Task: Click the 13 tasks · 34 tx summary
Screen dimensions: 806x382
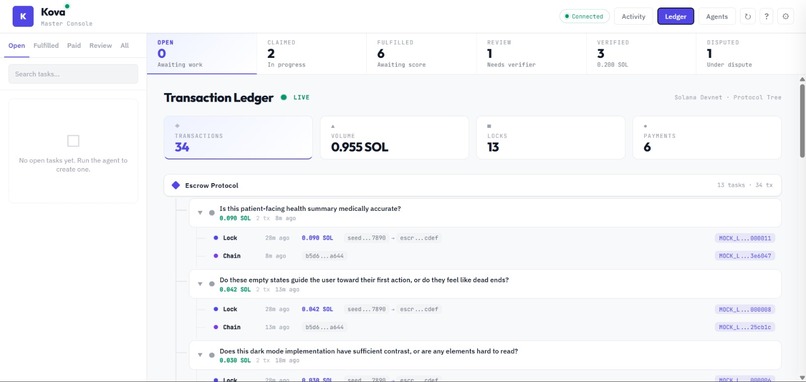Action: 744,185
